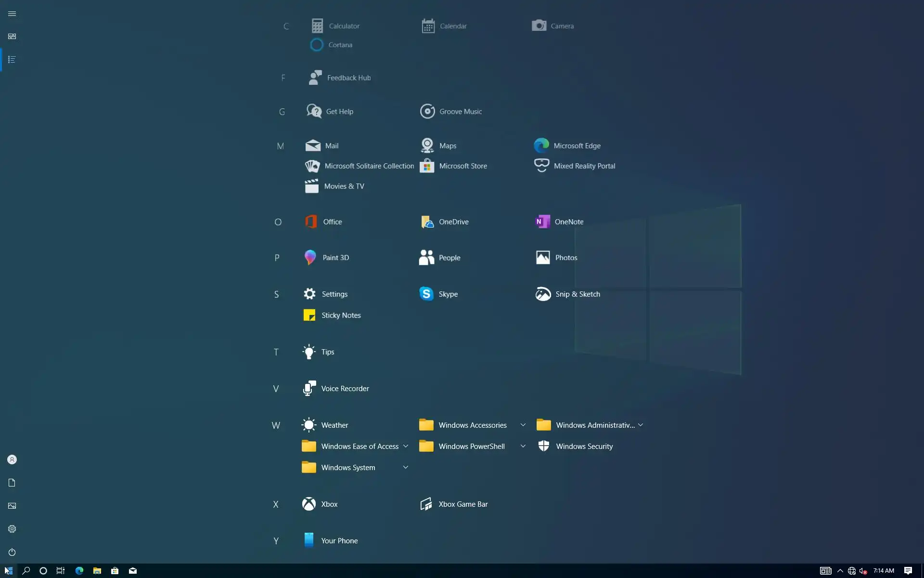Open the Xbox Game Bar app
Screen dimensions: 924x578
click(x=462, y=504)
